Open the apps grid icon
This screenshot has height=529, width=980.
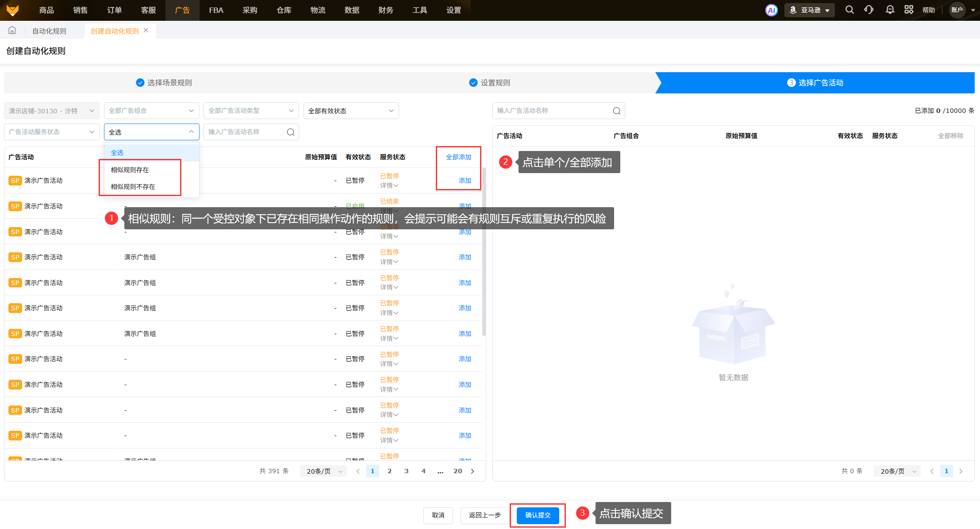[908, 10]
